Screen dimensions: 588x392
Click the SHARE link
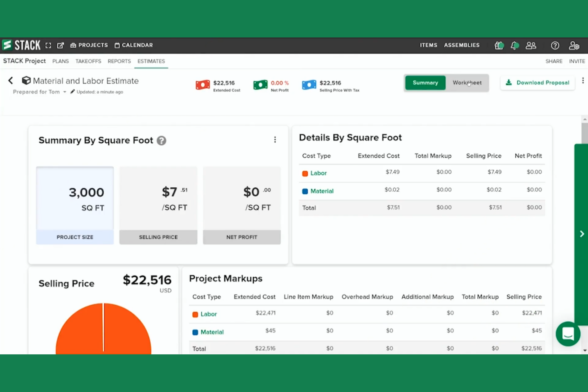click(x=554, y=61)
